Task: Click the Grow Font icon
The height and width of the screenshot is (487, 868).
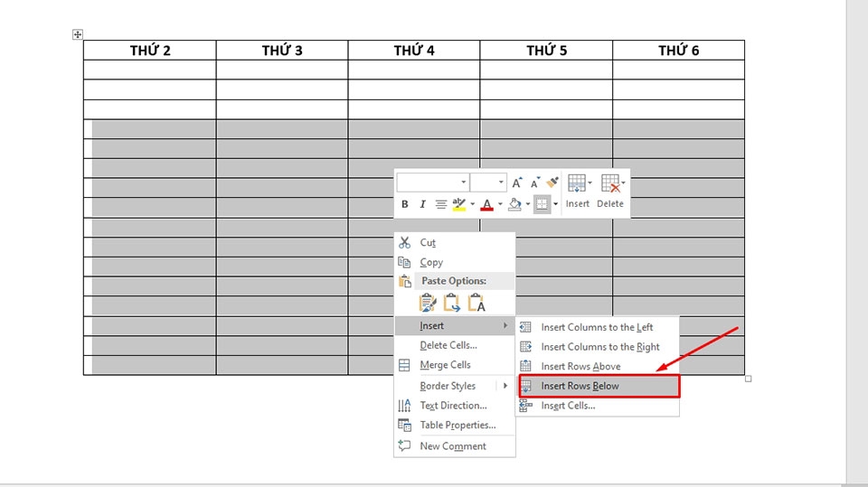Action: [516, 183]
